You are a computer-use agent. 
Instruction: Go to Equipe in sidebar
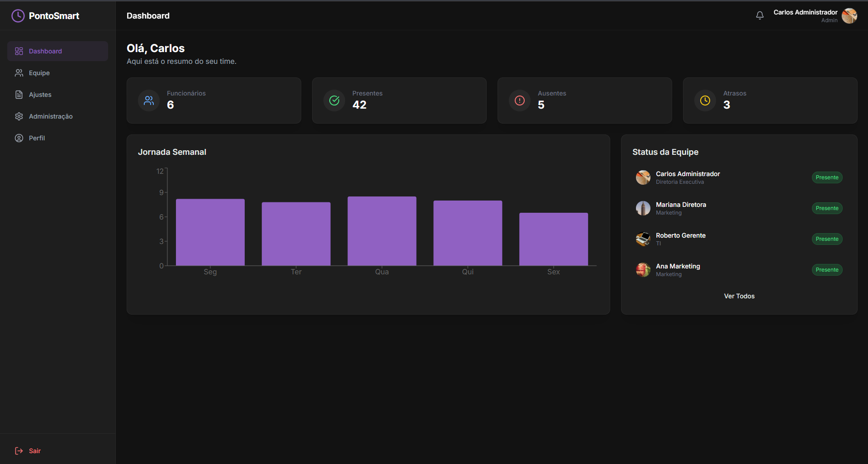pos(57,73)
